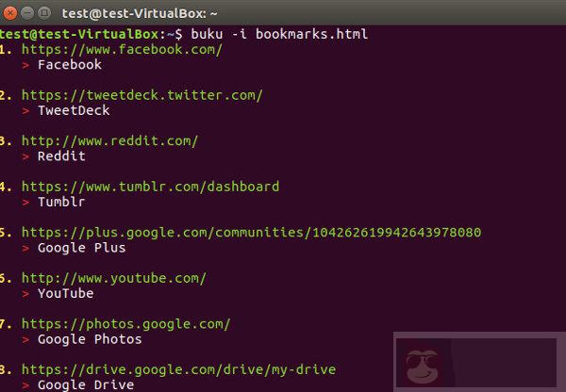
Task: Select the Google Drive bookmark title
Action: 86,384
